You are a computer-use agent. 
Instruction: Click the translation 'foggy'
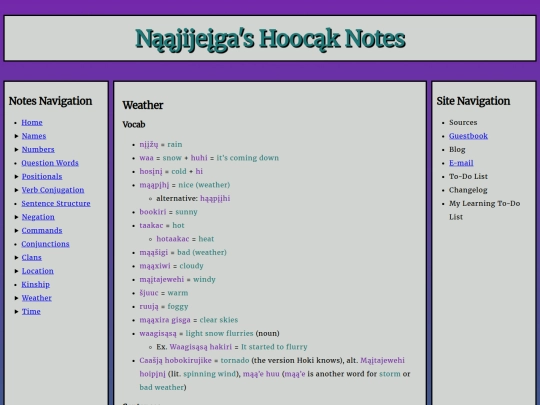click(x=178, y=307)
